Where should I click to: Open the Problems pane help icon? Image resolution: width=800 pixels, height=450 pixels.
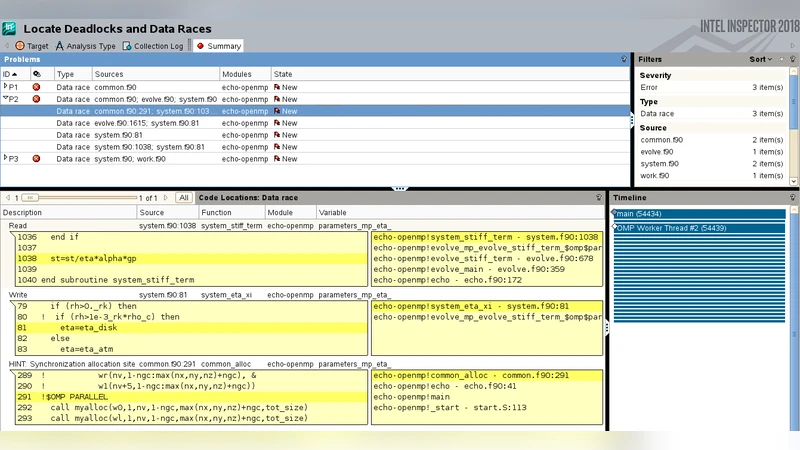pos(623,59)
